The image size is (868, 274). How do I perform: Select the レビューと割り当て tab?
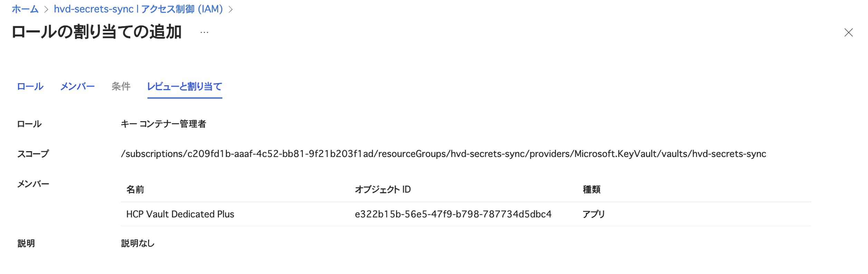pos(184,86)
